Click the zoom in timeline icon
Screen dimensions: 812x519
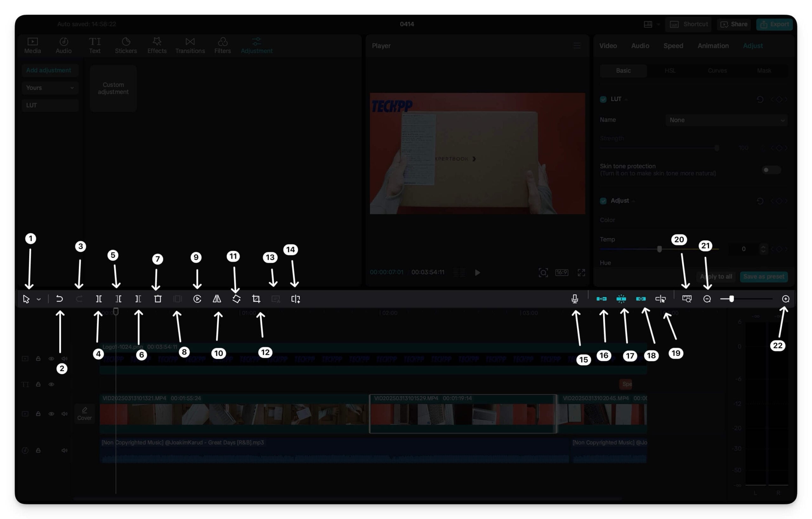[x=786, y=299]
